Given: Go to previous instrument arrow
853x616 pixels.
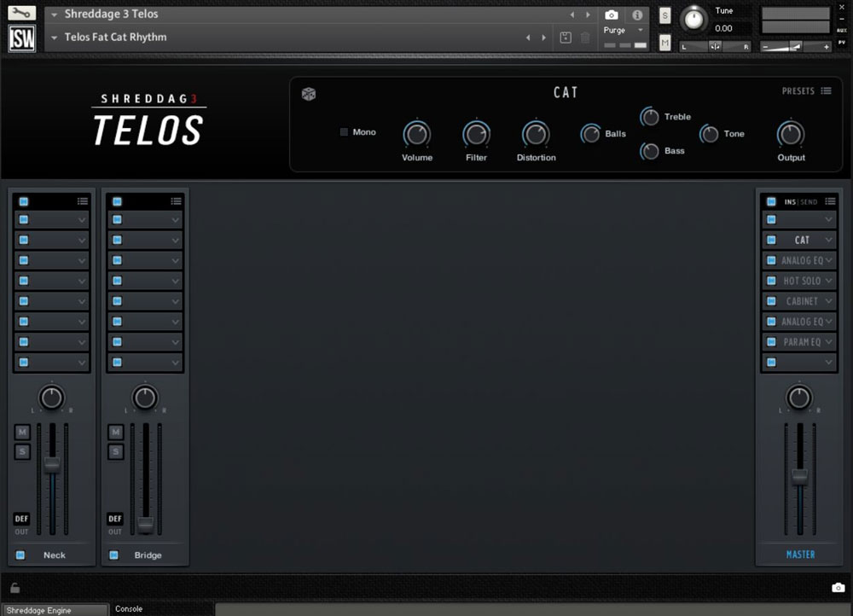Looking at the screenshot, I should coord(572,15).
